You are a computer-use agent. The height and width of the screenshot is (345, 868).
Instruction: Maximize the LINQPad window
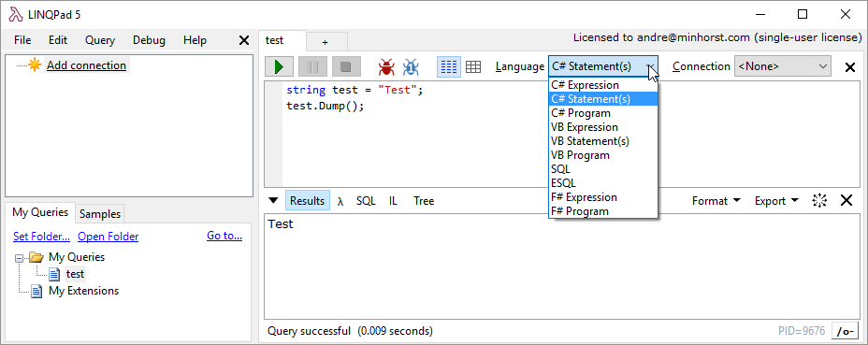[803, 14]
